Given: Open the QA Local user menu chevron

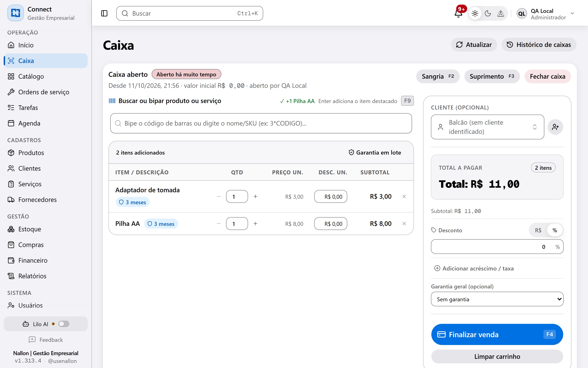Looking at the screenshot, I should coord(572,13).
